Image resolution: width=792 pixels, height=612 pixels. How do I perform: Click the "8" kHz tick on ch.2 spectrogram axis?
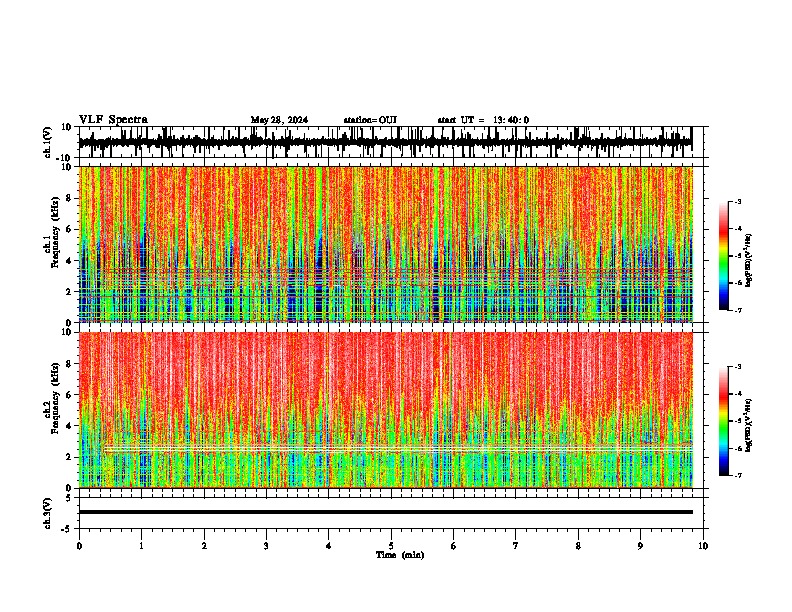70,364
